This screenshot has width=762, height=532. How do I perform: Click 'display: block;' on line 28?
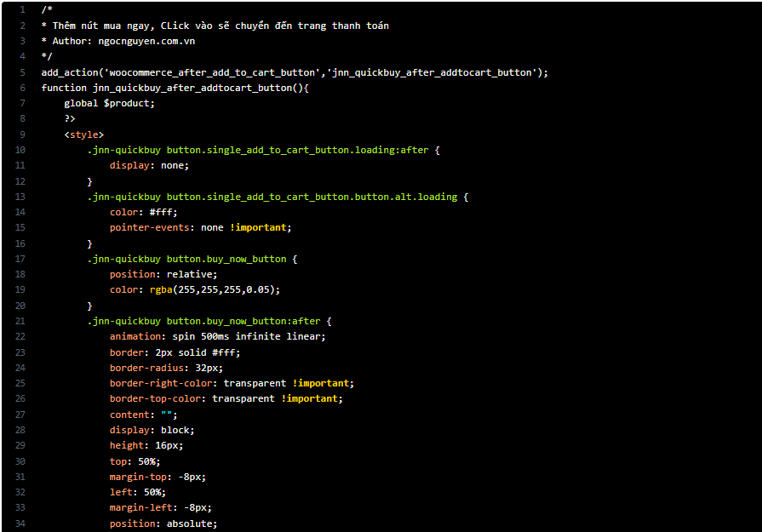coord(152,431)
